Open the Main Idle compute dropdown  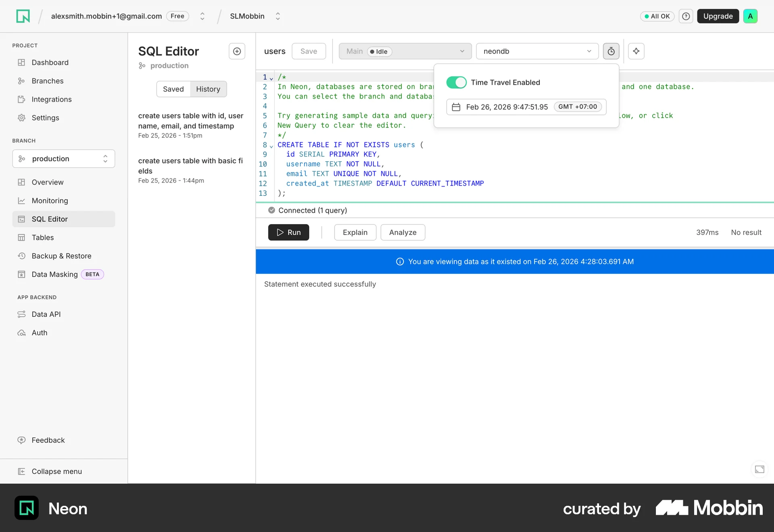(405, 51)
